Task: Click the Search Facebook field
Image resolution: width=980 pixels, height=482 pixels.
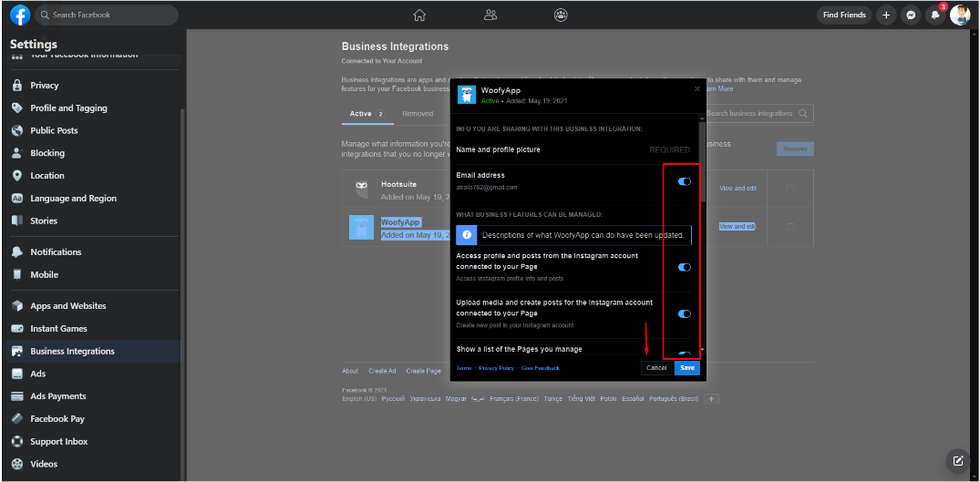Action: pos(108,15)
